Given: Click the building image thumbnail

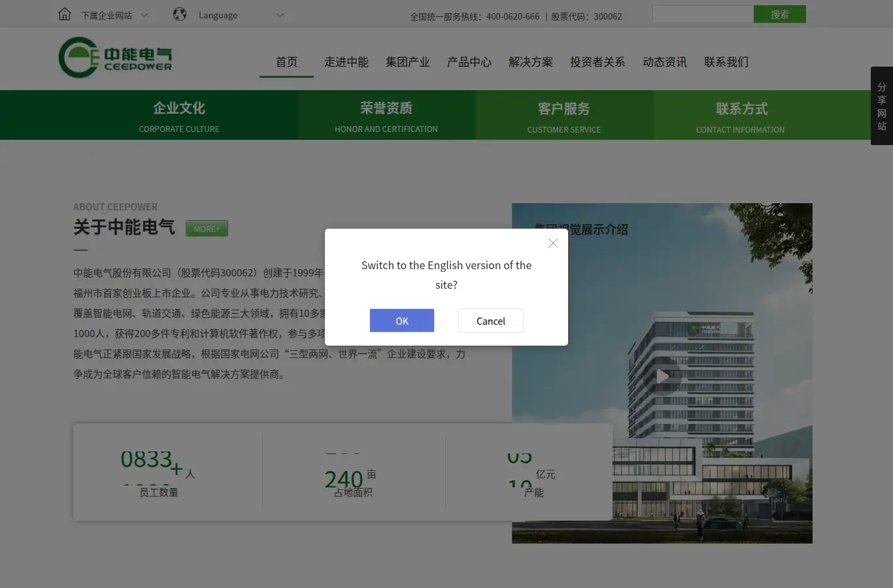Looking at the screenshot, I should 662,373.
